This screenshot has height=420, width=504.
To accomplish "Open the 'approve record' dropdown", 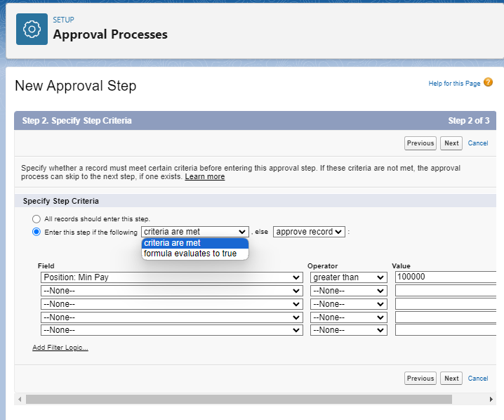I will pos(309,232).
